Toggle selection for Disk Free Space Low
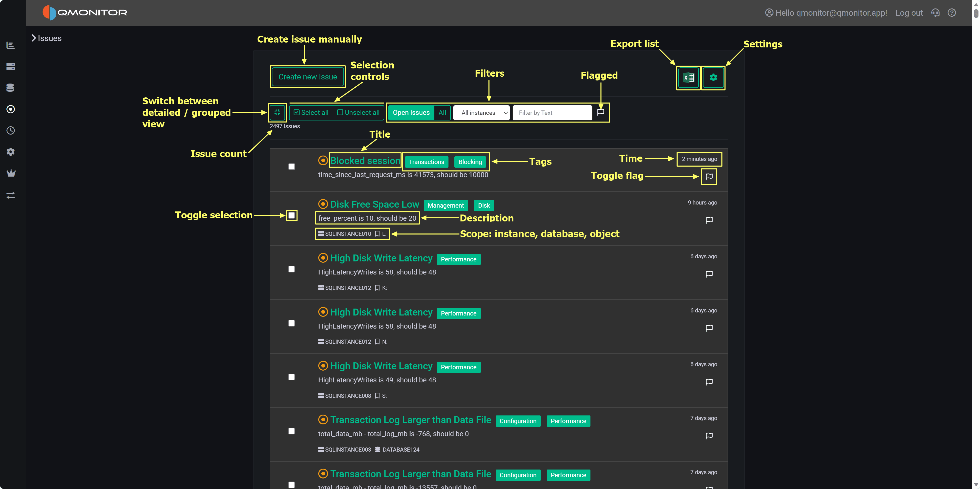This screenshot has height=489, width=980. coord(291,215)
